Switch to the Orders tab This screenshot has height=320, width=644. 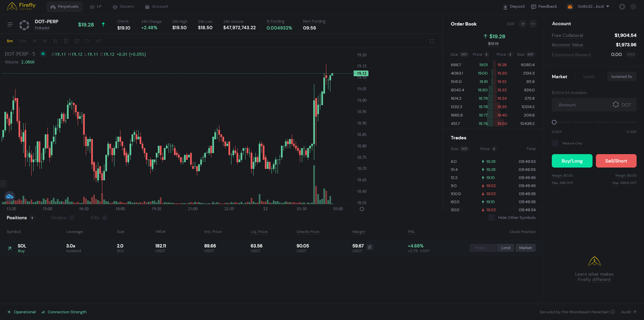point(58,218)
